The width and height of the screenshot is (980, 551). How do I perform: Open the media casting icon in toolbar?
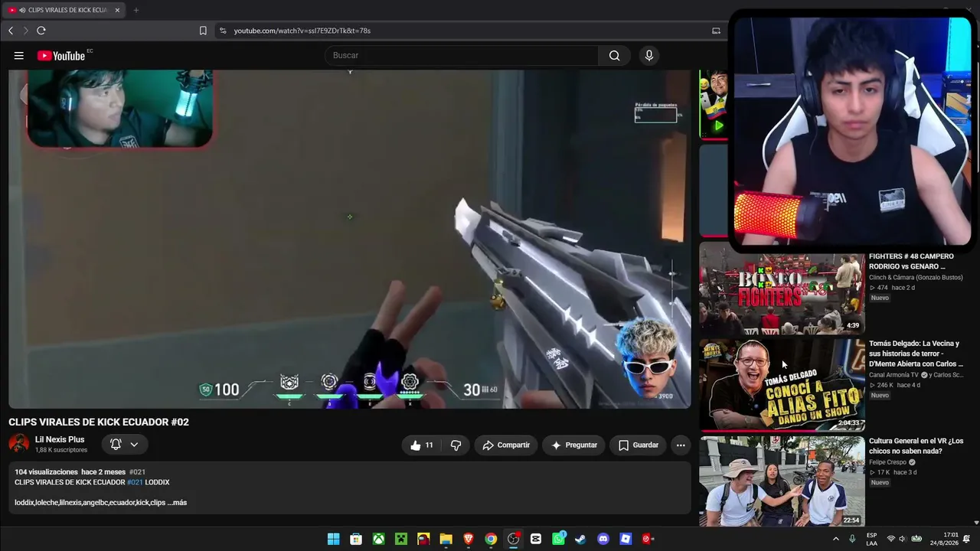click(716, 31)
